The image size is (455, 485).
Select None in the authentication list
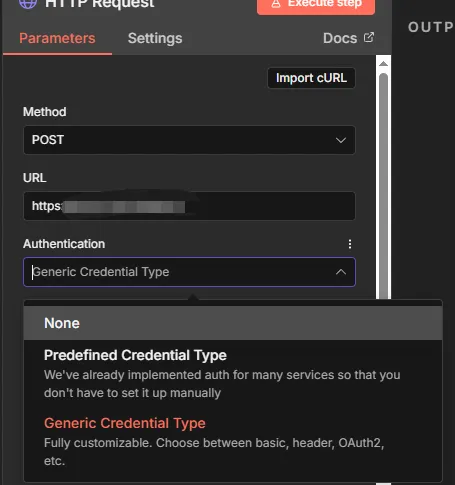tap(233, 323)
